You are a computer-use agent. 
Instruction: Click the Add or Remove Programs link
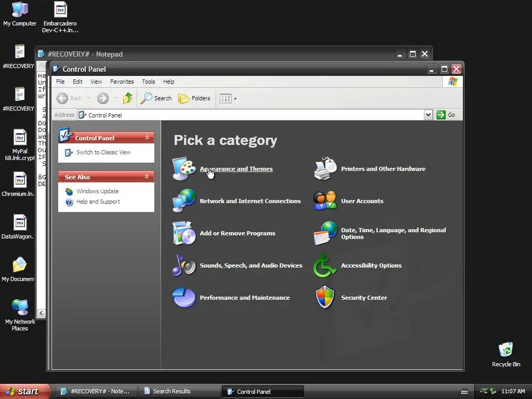(237, 233)
